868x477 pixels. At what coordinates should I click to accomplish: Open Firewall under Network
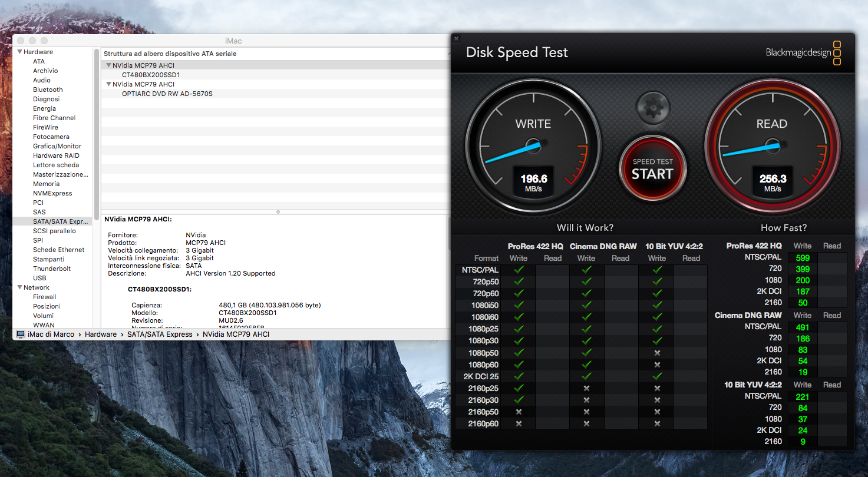[45, 297]
